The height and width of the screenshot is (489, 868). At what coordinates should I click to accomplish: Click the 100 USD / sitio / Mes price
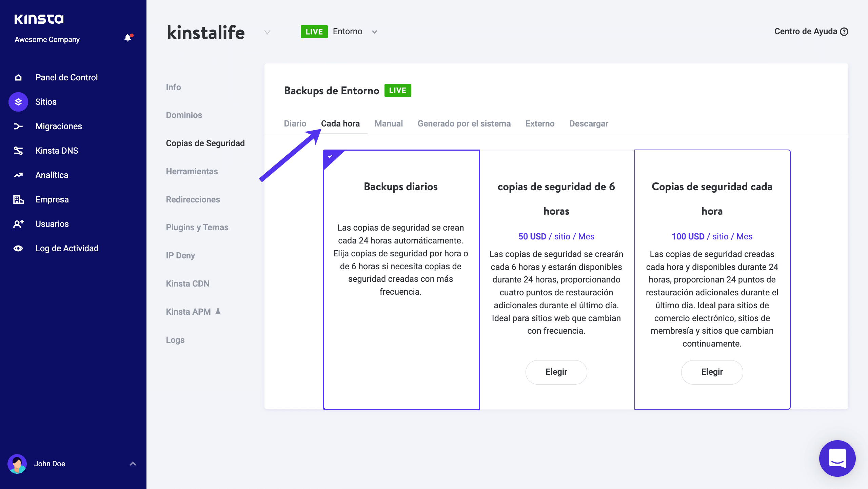pyautogui.click(x=712, y=236)
